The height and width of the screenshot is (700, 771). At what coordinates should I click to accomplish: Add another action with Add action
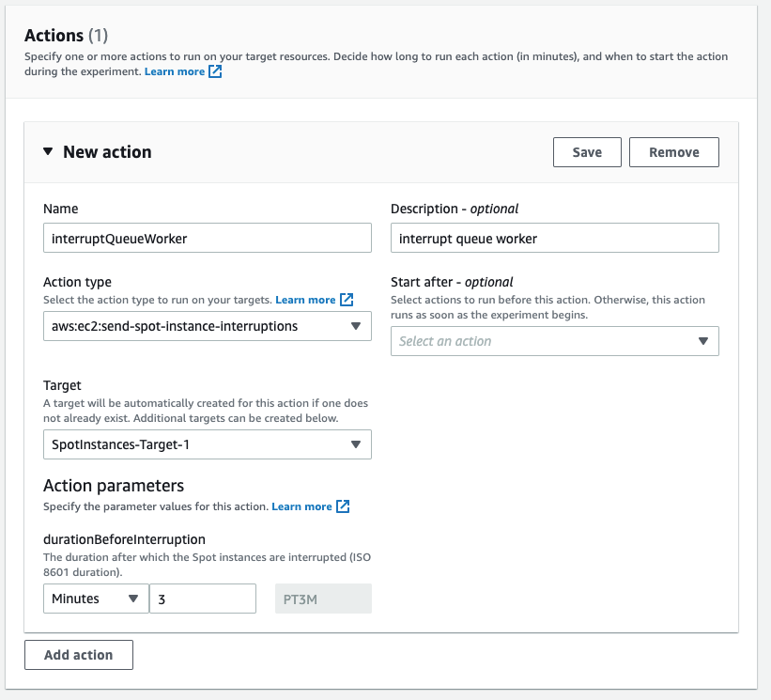click(78, 654)
